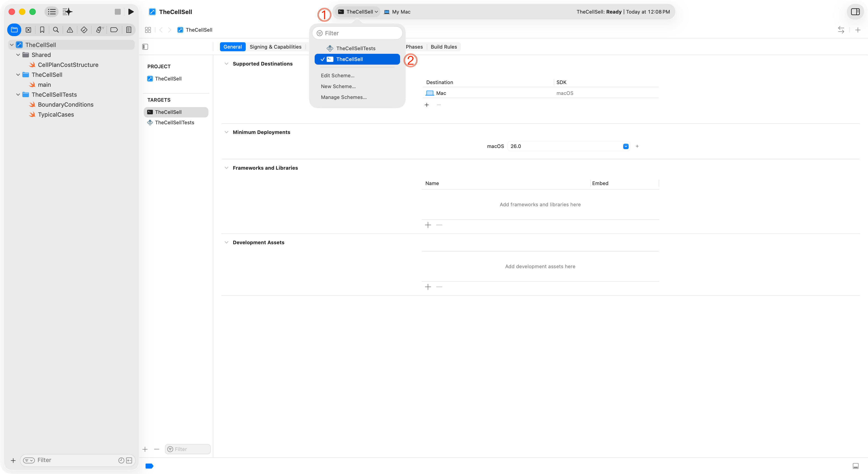
Task: Select Edit Scheme… from the popup
Action: (337, 75)
